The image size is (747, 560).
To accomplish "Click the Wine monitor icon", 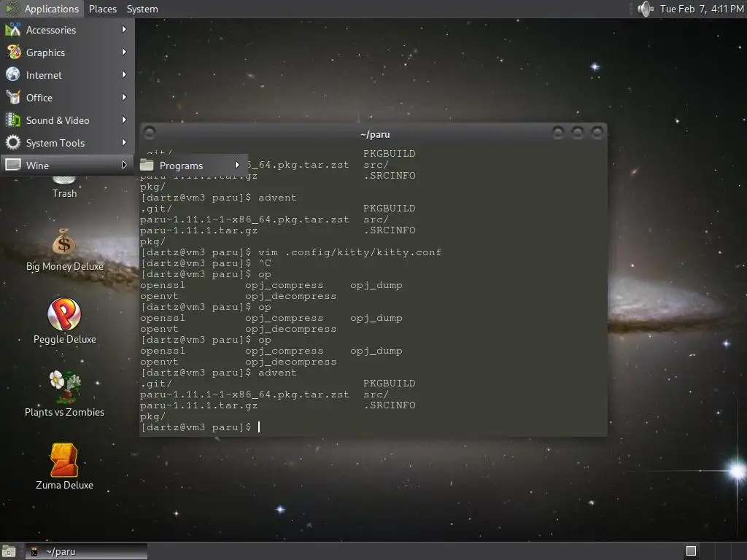I will 13,166.
